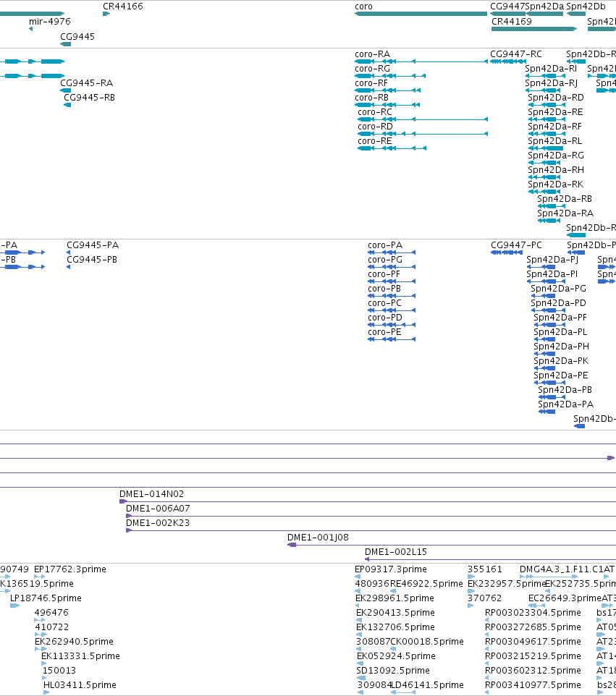
Task: Open the 496476 EST label
Action: click(51, 612)
